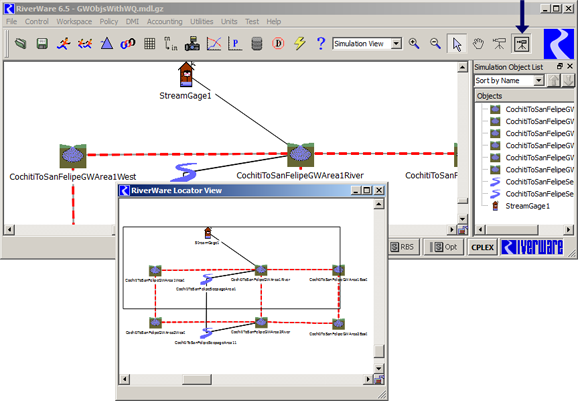
Task: Open the Units menu
Action: coord(229,22)
